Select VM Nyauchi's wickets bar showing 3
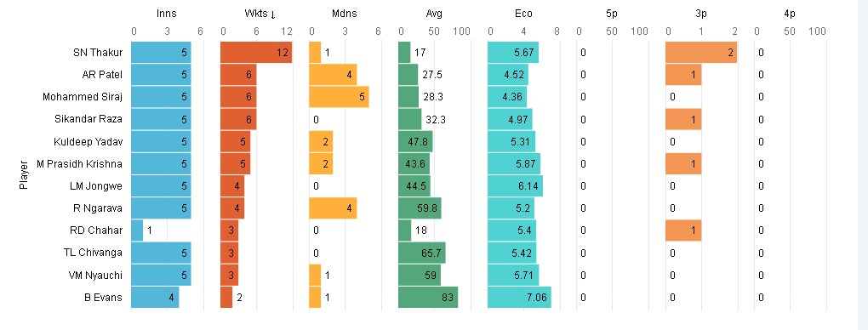Viewport: 868px width, 330px height. 229,276
